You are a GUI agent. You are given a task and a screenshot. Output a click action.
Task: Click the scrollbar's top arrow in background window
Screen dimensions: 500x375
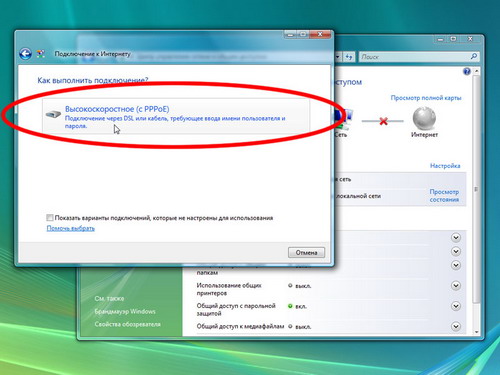[476, 71]
